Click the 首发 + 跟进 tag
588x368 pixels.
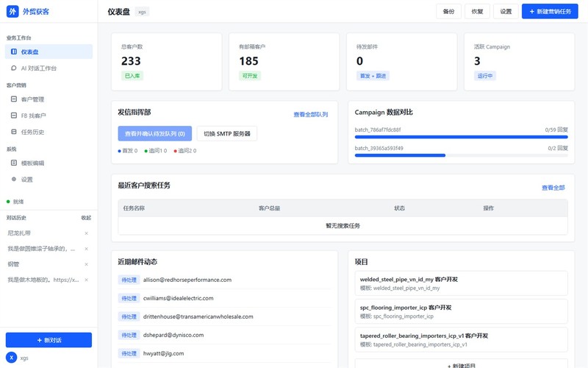(373, 76)
